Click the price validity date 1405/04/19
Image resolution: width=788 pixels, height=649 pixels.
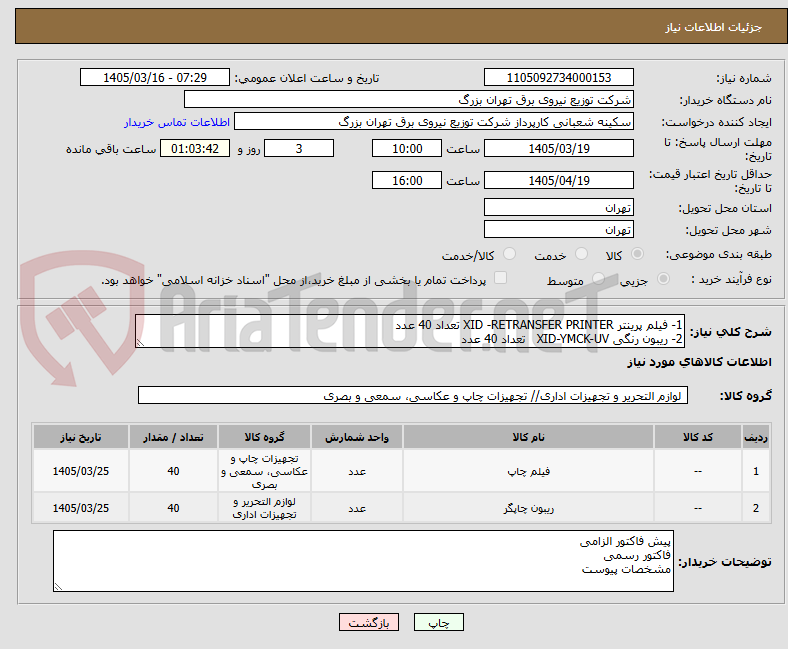[x=559, y=180]
